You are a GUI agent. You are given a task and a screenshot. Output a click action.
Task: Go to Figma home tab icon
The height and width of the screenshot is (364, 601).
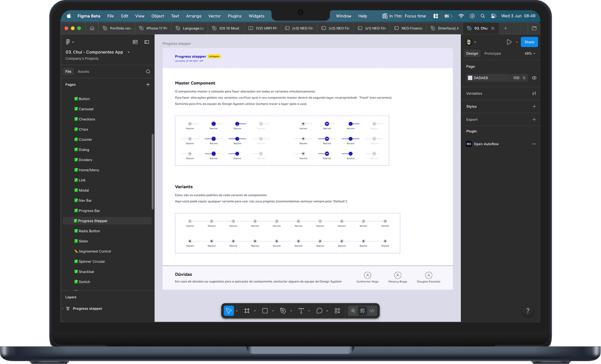point(92,28)
